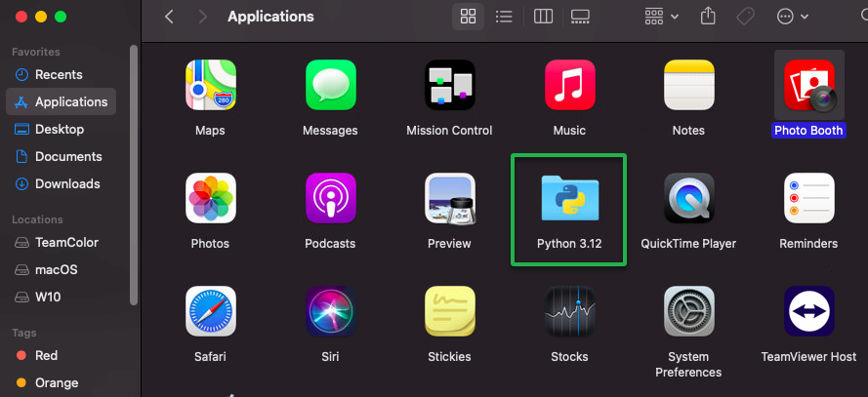
Task: Switch to list view in toolbar
Action: 504,17
